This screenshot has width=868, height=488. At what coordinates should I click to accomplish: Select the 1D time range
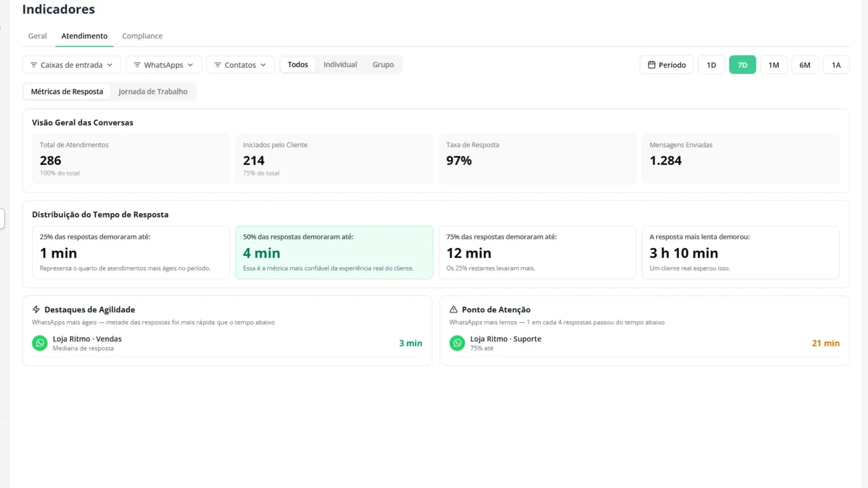711,65
